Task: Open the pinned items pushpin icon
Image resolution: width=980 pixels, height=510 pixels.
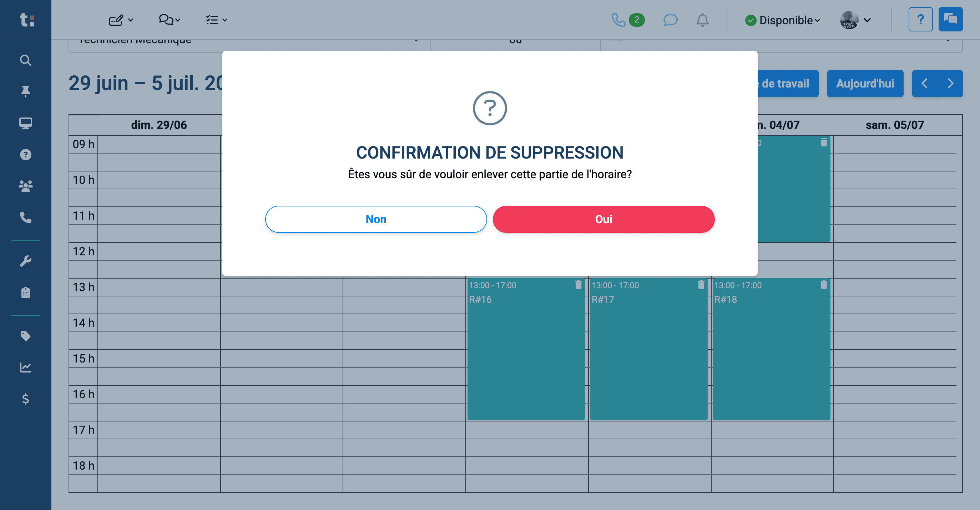Action: [x=25, y=91]
